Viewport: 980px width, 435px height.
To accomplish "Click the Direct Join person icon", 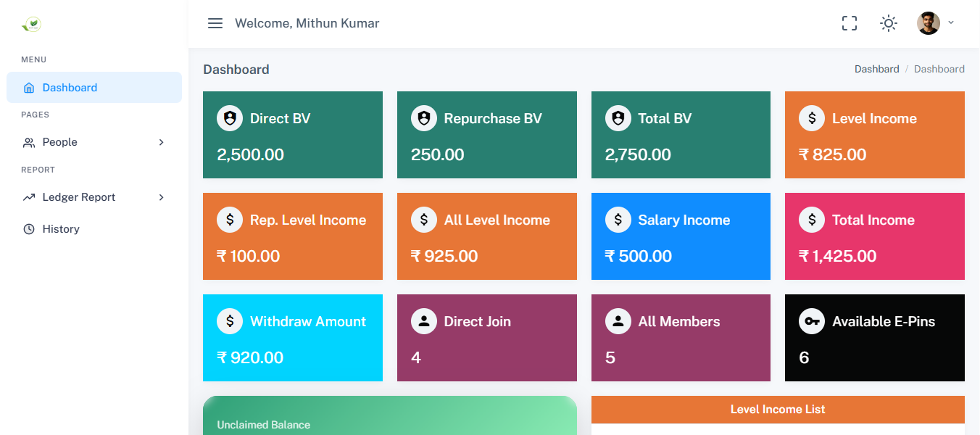I will click(x=424, y=321).
